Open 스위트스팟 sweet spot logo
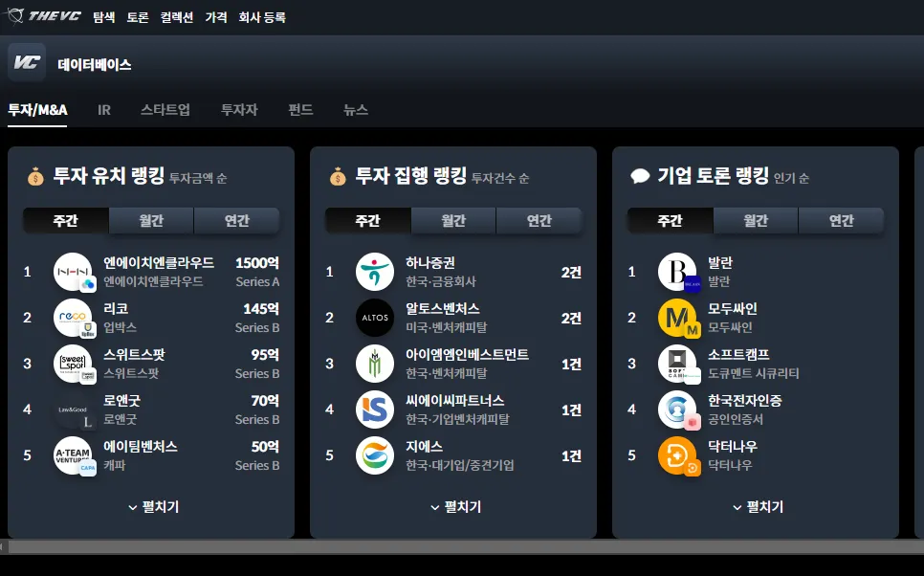Image resolution: width=924 pixels, height=576 pixels. click(73, 364)
